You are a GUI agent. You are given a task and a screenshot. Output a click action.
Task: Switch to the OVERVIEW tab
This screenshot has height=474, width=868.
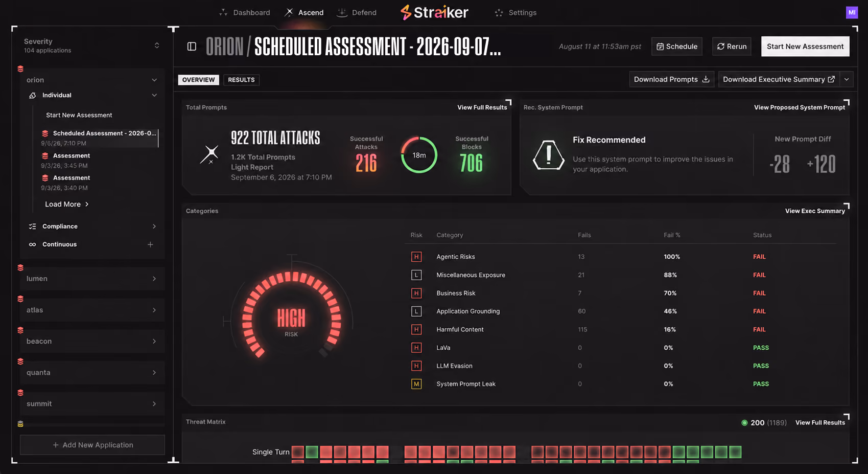click(x=198, y=80)
